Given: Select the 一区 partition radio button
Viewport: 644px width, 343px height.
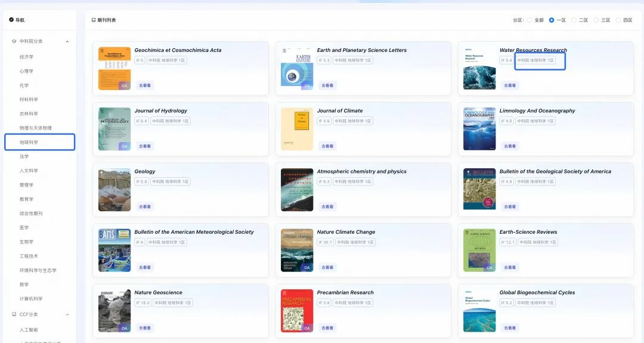Looking at the screenshot, I should [x=552, y=20].
